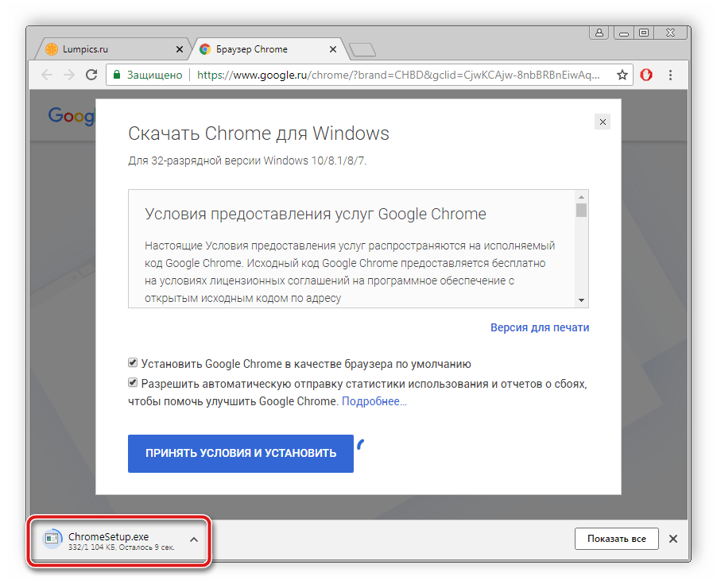Bookmark this page with the star icon
Viewport: 717px width, 588px height.
[622, 75]
